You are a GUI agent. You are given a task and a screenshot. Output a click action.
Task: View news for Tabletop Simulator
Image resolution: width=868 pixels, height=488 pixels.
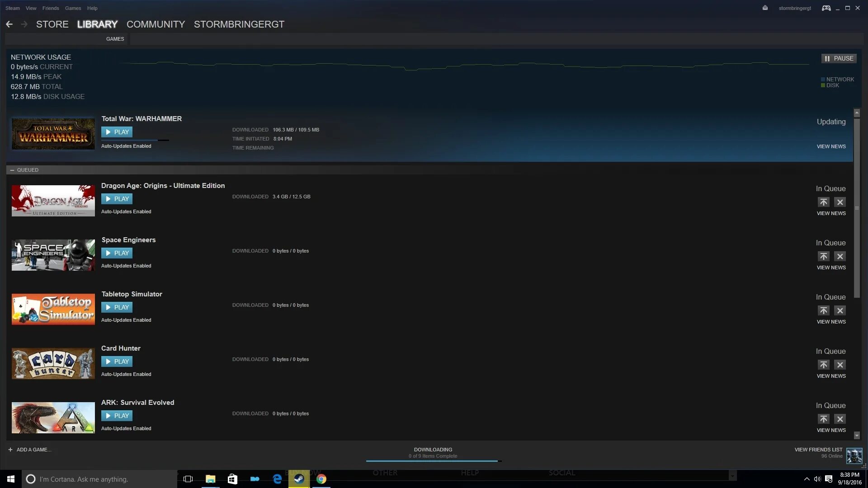(831, 322)
